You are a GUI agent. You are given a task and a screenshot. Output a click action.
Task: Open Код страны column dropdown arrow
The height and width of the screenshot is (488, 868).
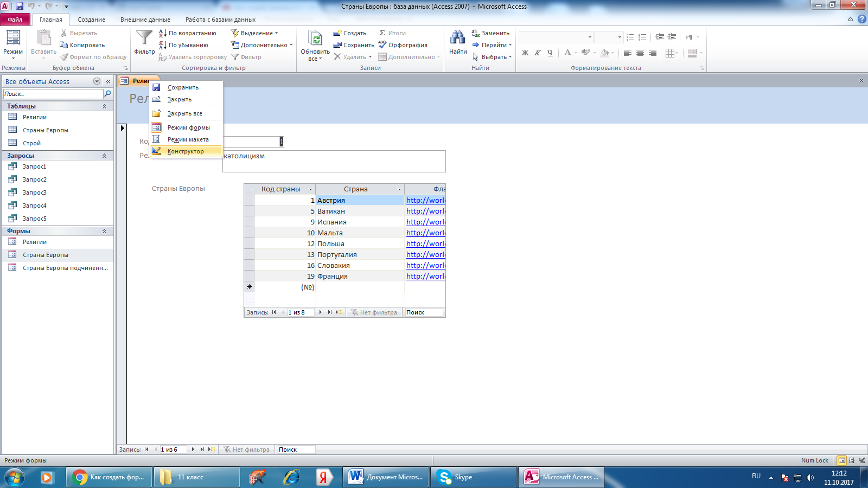tap(311, 189)
